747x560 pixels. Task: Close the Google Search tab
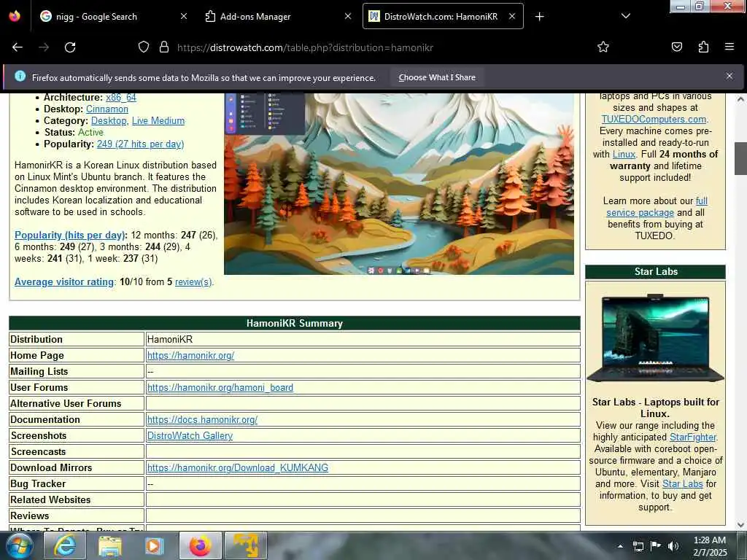[184, 16]
